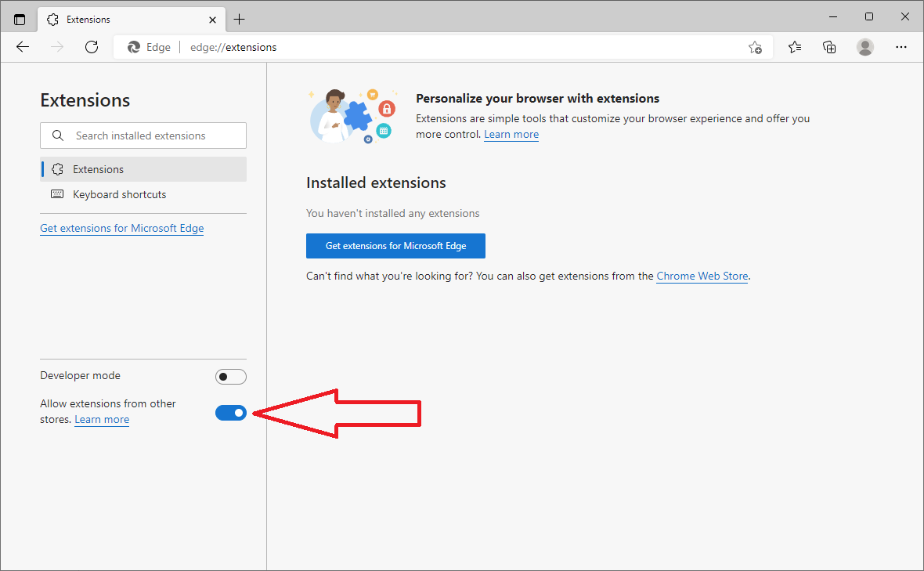The height and width of the screenshot is (571, 924).
Task: Open Learn more link in the banner
Action: pyautogui.click(x=511, y=135)
